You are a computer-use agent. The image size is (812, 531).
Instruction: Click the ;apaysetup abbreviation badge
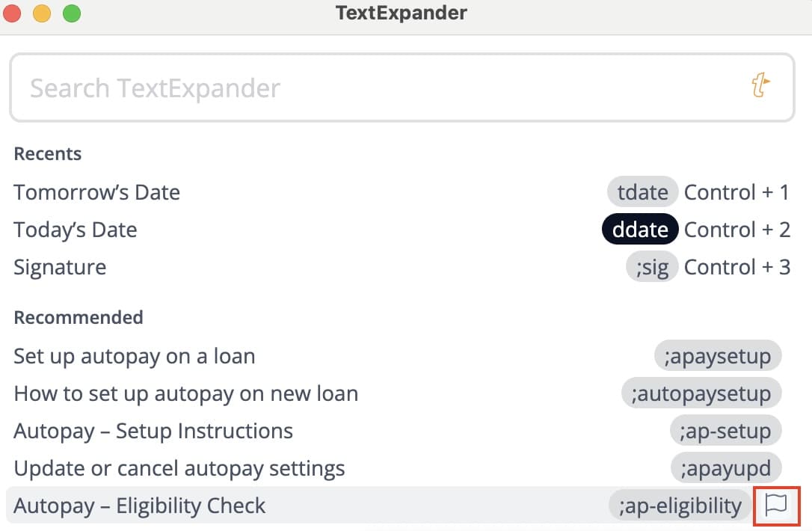[x=717, y=356]
